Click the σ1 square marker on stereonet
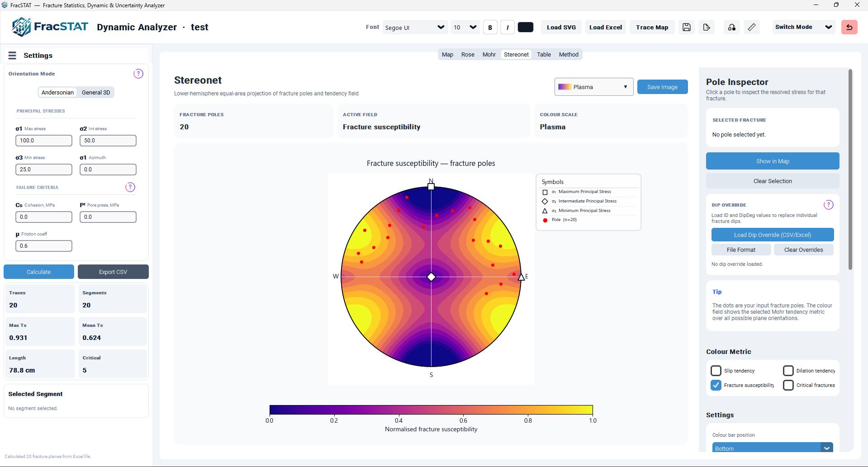The width and height of the screenshot is (868, 467). (431, 186)
